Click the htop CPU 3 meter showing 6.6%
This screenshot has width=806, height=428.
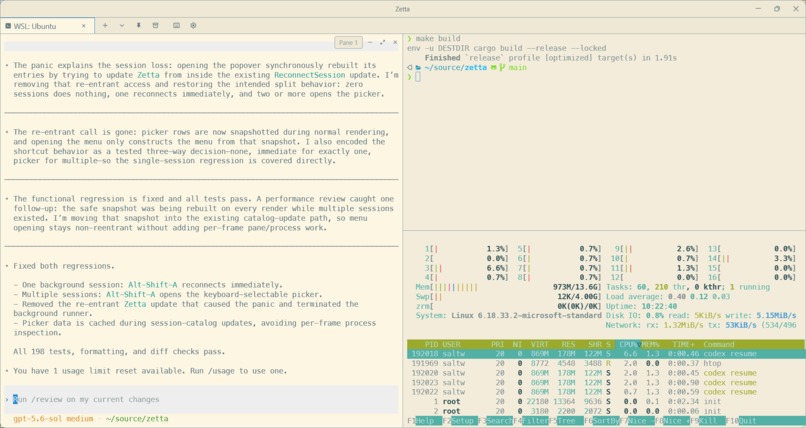(x=466, y=268)
